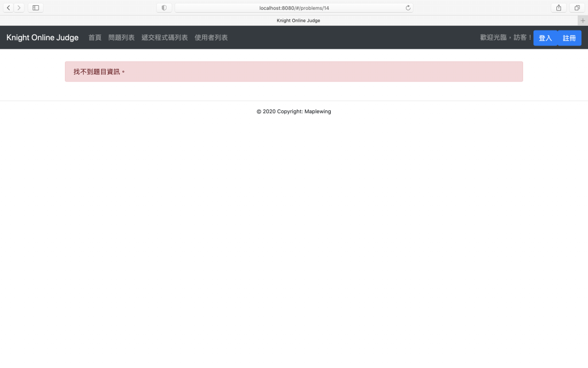Open the privacy report shield icon
The image size is (588, 368).
(x=164, y=7)
